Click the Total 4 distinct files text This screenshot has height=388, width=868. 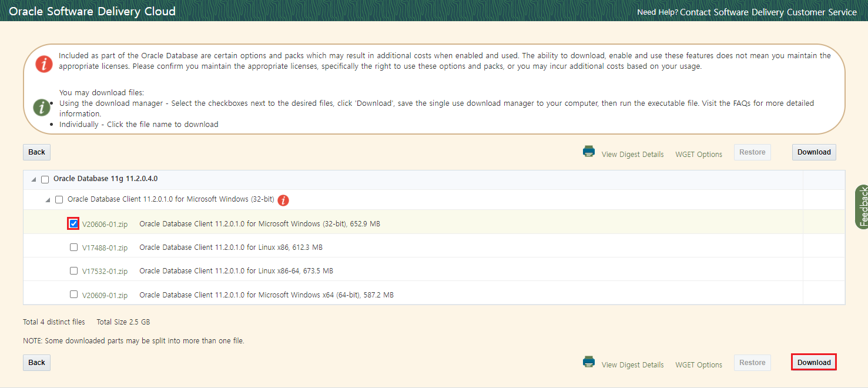(x=54, y=322)
